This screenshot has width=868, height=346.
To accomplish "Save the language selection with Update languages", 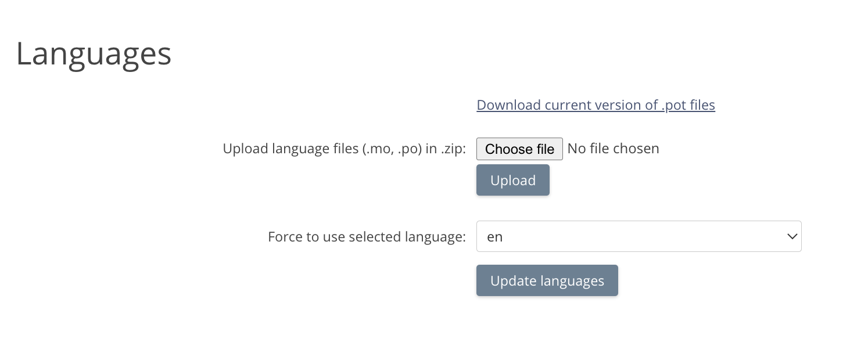I will pos(547,281).
